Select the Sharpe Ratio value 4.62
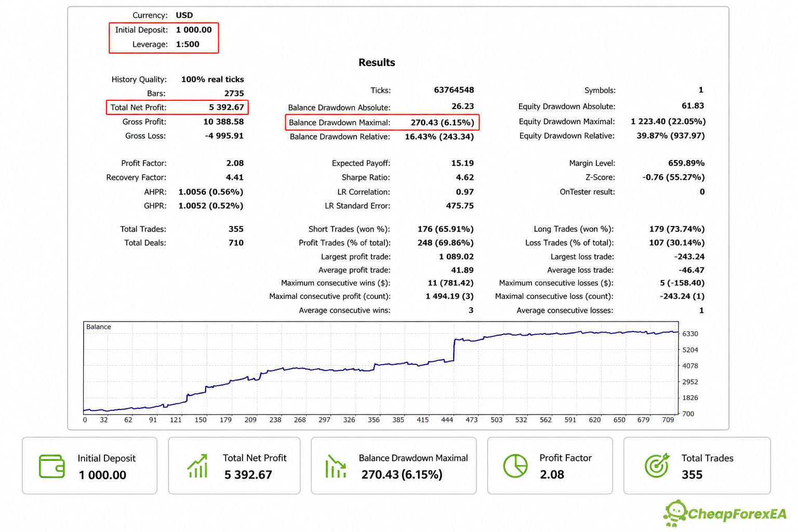798x532 pixels. coord(465,177)
